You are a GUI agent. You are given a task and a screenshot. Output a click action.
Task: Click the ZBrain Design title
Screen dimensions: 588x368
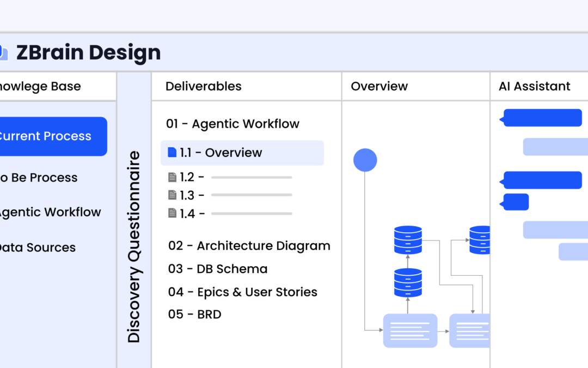tap(89, 52)
